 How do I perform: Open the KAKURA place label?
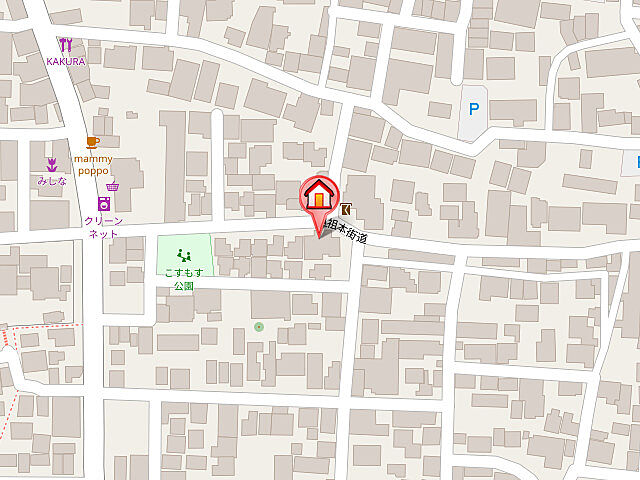tap(66, 62)
